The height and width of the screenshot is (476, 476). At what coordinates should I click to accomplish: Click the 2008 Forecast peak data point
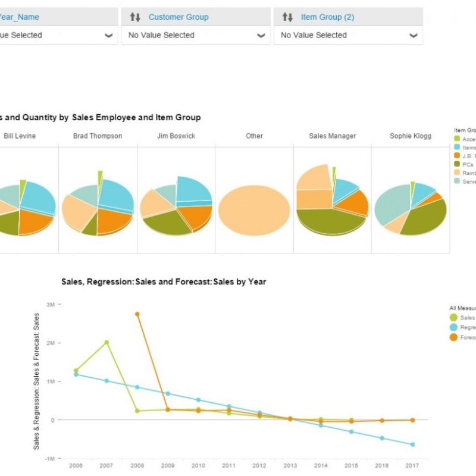(x=137, y=314)
